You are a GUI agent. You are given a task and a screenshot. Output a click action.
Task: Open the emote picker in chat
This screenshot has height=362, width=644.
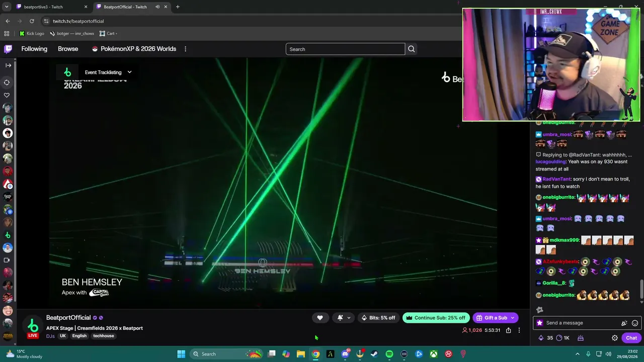tap(635, 323)
